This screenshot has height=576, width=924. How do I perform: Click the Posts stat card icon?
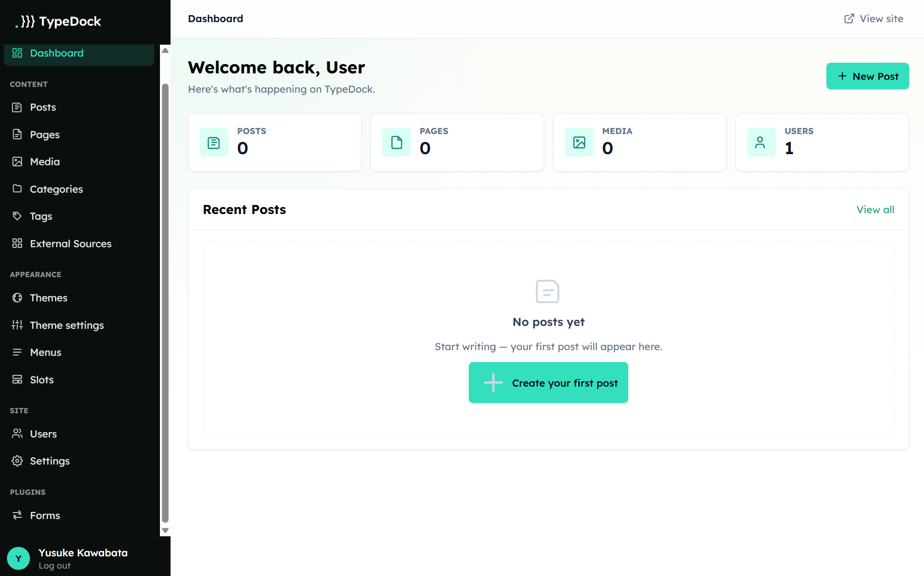pos(214,142)
